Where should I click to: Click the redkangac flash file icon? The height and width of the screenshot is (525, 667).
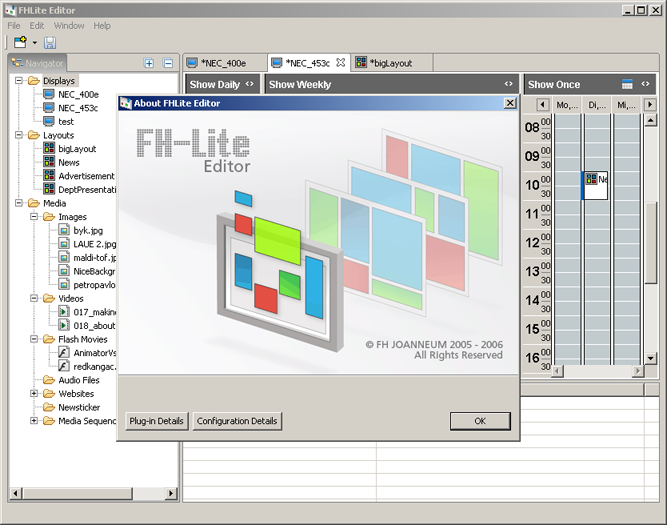click(x=64, y=366)
